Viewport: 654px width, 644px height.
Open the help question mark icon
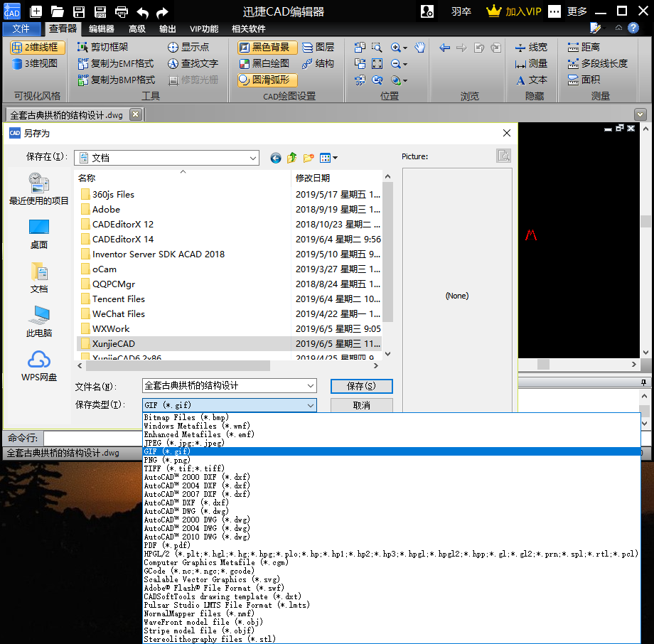tap(633, 28)
